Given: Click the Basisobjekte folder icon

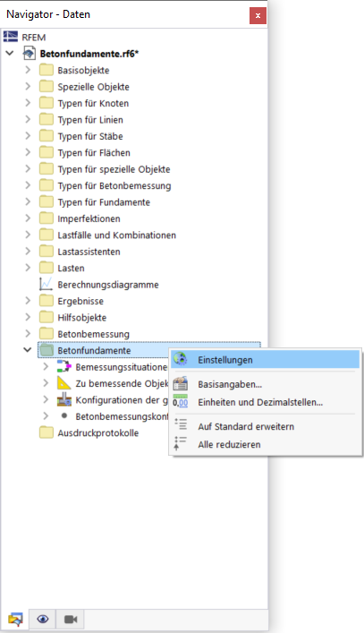Looking at the screenshot, I should (x=47, y=70).
